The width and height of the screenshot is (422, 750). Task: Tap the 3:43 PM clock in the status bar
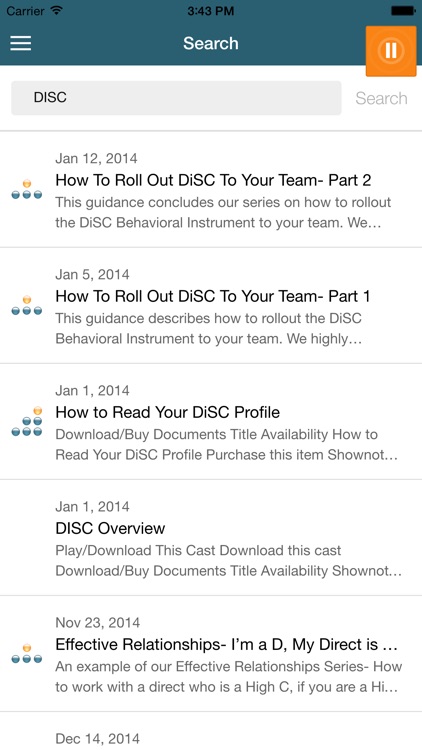(x=211, y=11)
